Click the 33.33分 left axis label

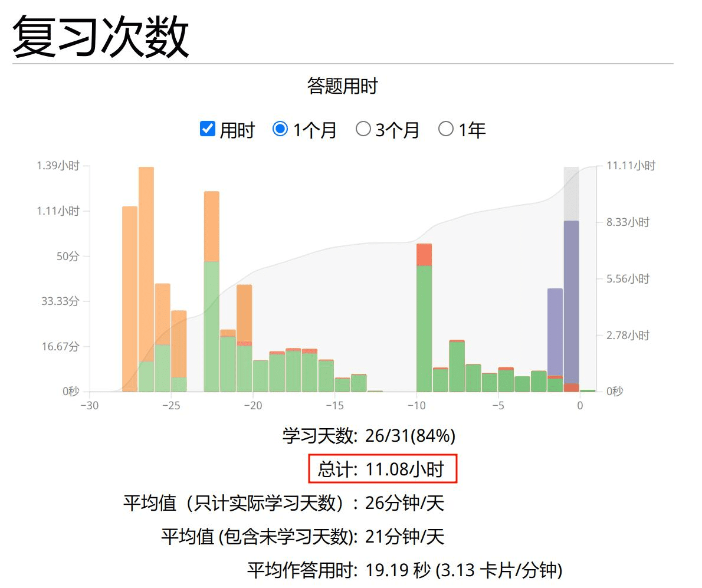(60, 301)
